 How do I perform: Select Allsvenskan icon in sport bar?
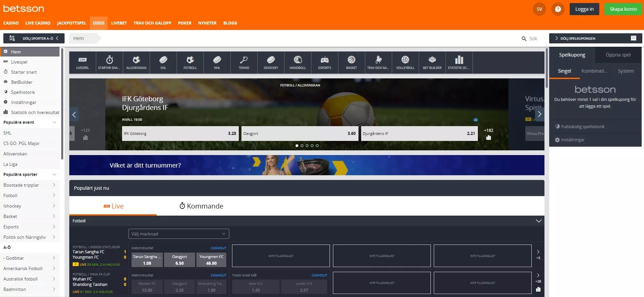[136, 63]
